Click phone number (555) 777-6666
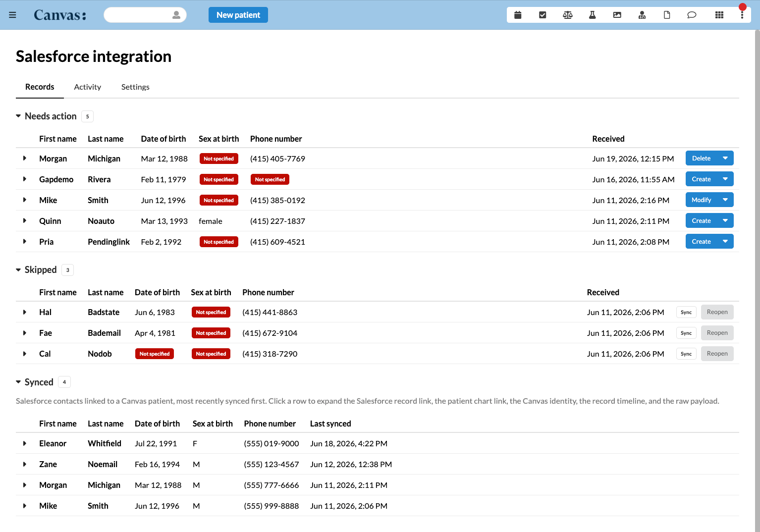 point(271,485)
